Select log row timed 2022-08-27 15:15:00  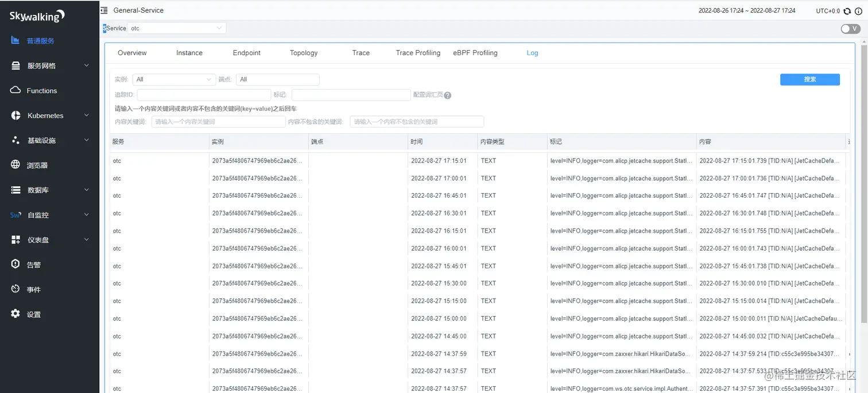click(479, 301)
